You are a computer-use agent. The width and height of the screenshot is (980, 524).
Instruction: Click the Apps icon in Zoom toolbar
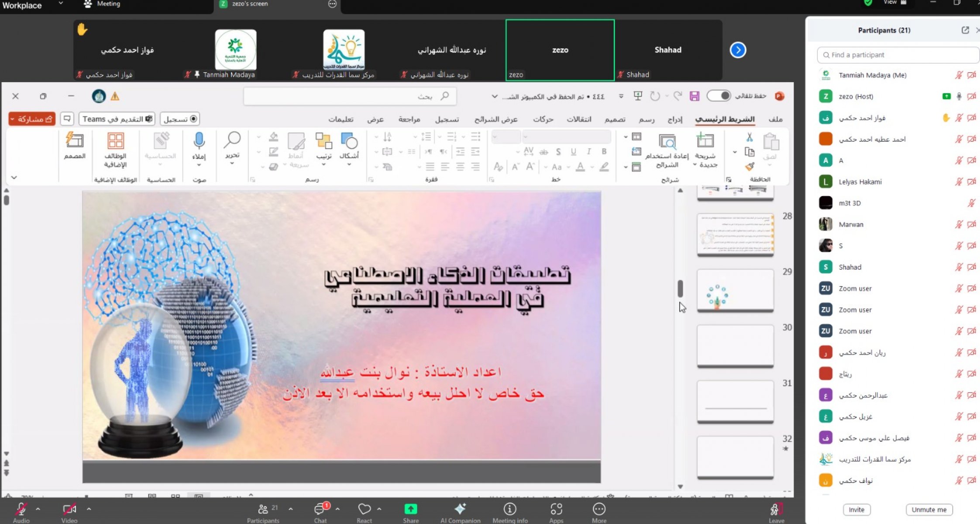[556, 510]
